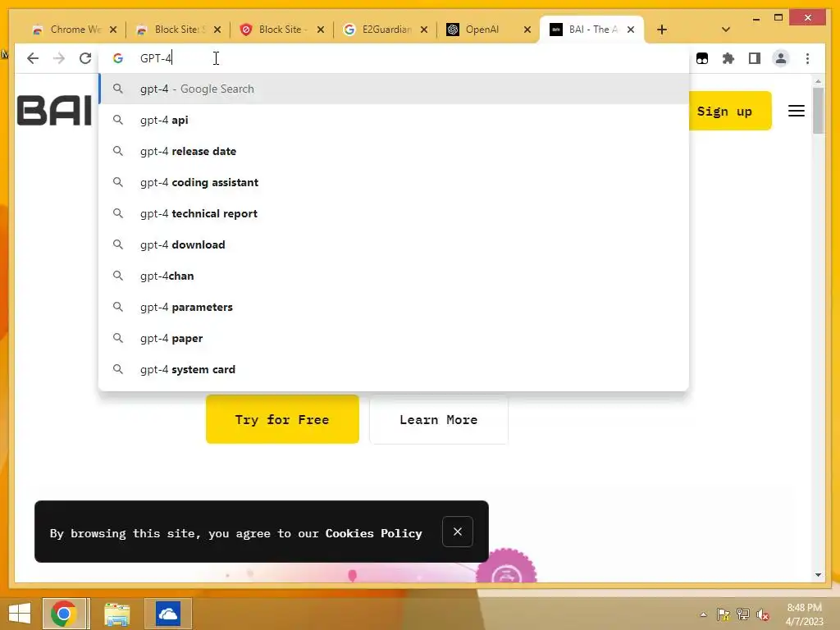Screen dimensions: 840x630
Task: Click the scrollbar down arrow
Action: pyautogui.click(x=818, y=575)
